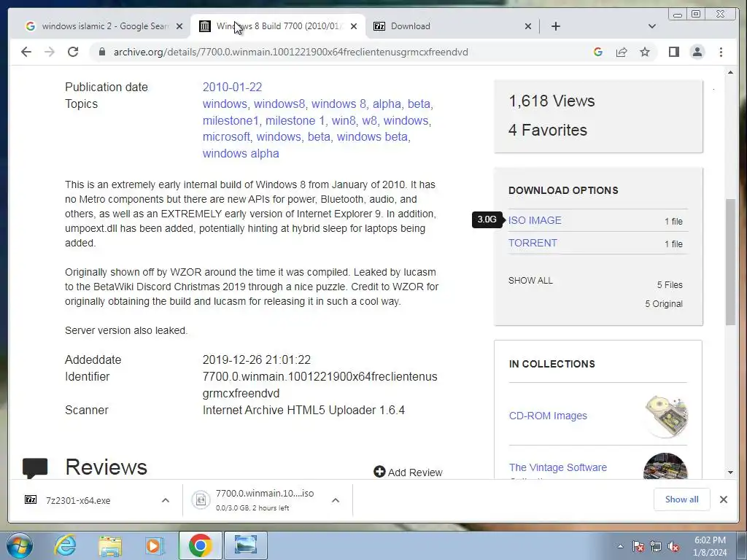
Task: Close the downloads bar
Action: 724,499
